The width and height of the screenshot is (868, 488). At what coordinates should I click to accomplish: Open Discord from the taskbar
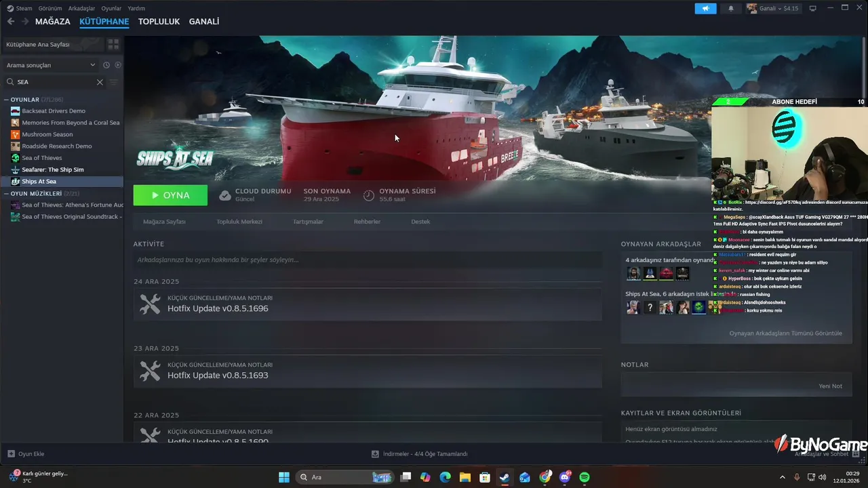[x=565, y=477]
